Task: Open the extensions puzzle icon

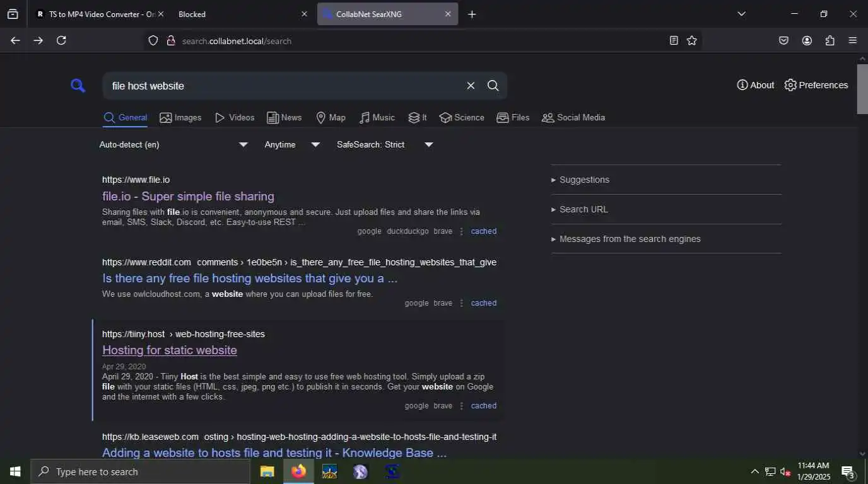Action: click(x=830, y=40)
